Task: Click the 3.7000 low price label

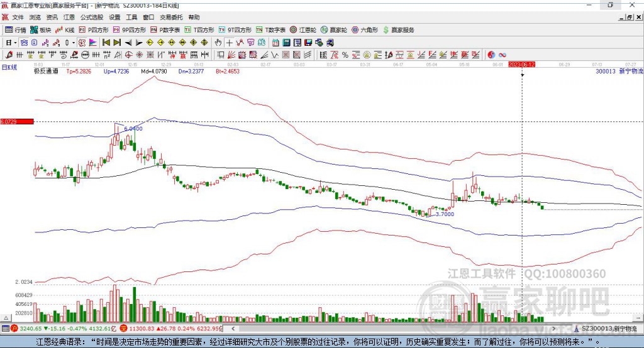Action: pyautogui.click(x=445, y=214)
